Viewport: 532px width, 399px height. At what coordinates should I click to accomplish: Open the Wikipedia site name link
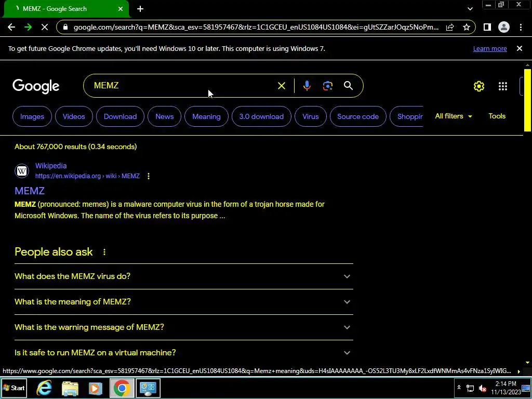click(x=51, y=166)
